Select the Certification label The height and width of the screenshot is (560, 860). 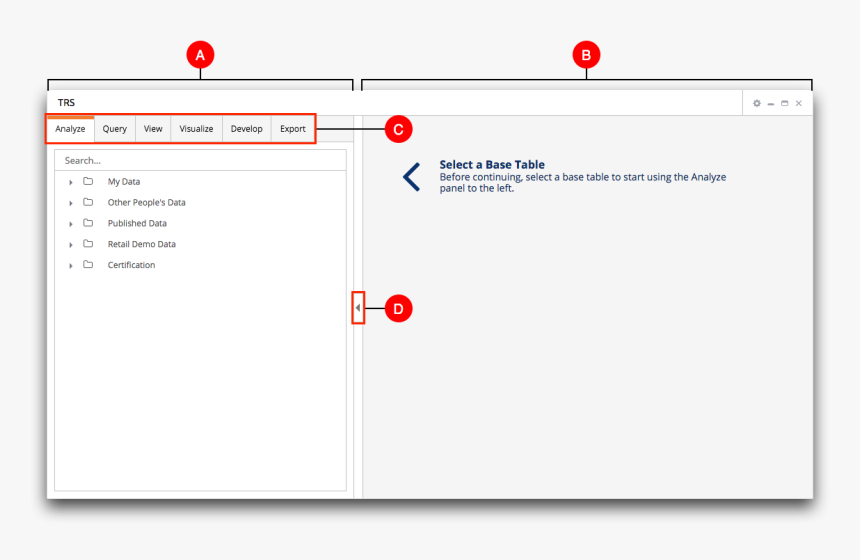pos(132,265)
